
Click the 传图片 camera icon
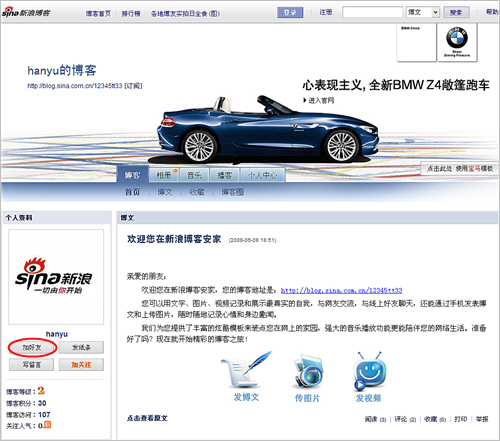(x=307, y=371)
